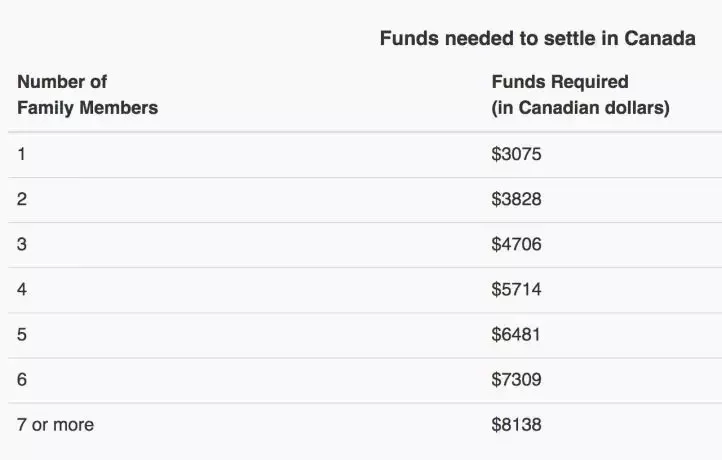Select the $3075 funds amount
The image size is (722, 460).
click(516, 155)
